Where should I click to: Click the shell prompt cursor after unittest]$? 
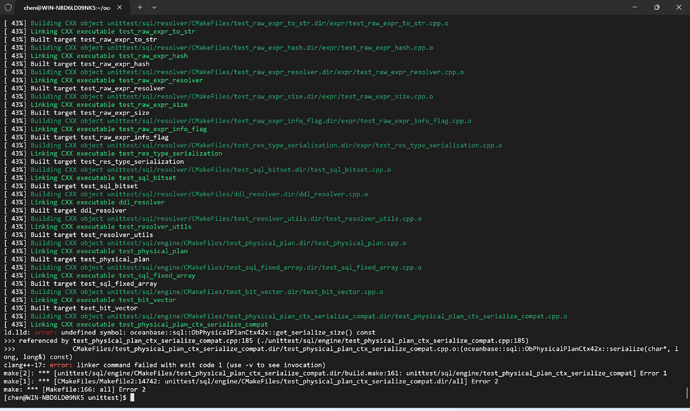[132, 398]
